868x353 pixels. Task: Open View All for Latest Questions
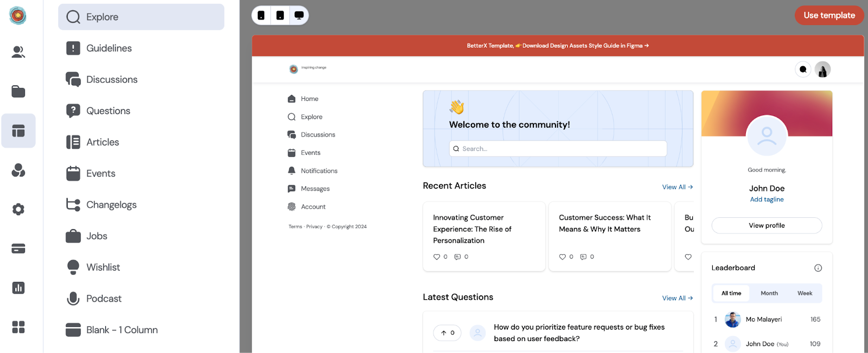[678, 298]
